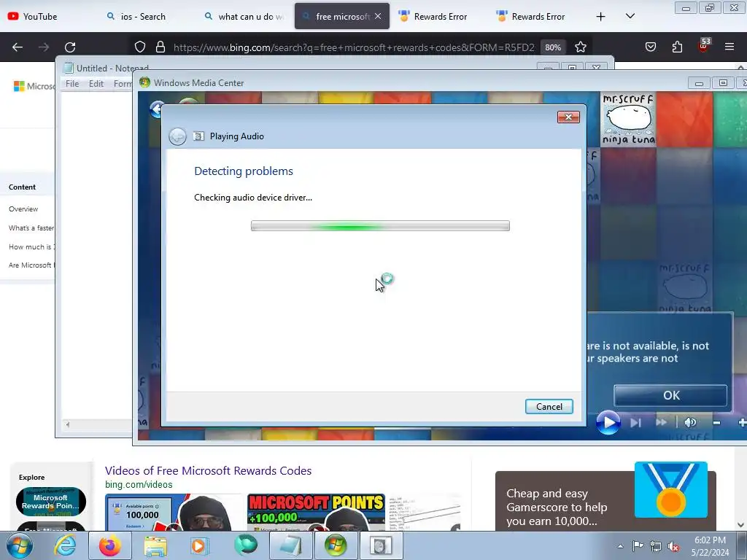747x560 pixels.
Task: Open the MICROSOFT POINTS +100,000 video thumbnail
Action: (316, 513)
